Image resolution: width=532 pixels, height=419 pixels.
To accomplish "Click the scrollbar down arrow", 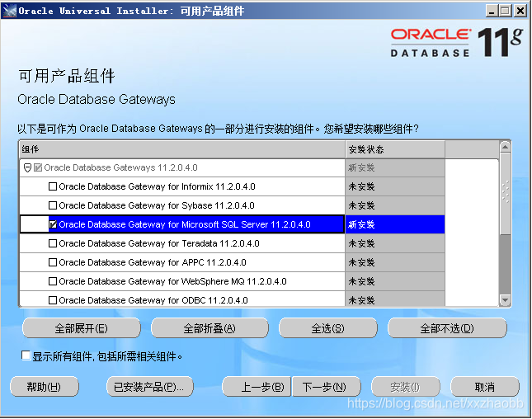I will (x=506, y=300).
